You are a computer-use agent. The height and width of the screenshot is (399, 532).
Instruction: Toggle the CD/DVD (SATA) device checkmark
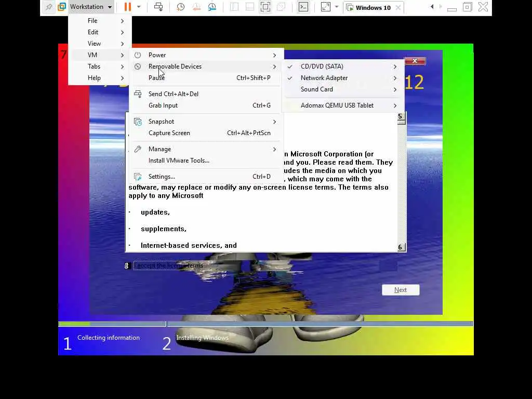290,66
